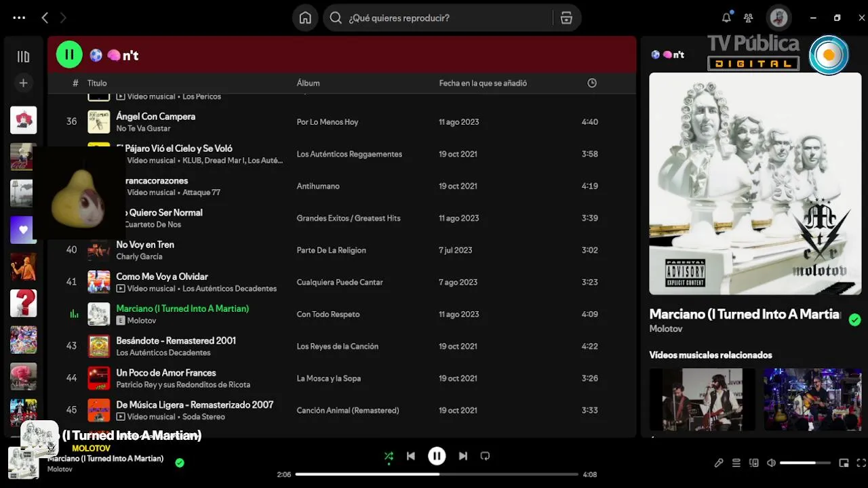Select track Besándote - Remastered 2001
Screen dimensions: 868x488
pos(176,341)
